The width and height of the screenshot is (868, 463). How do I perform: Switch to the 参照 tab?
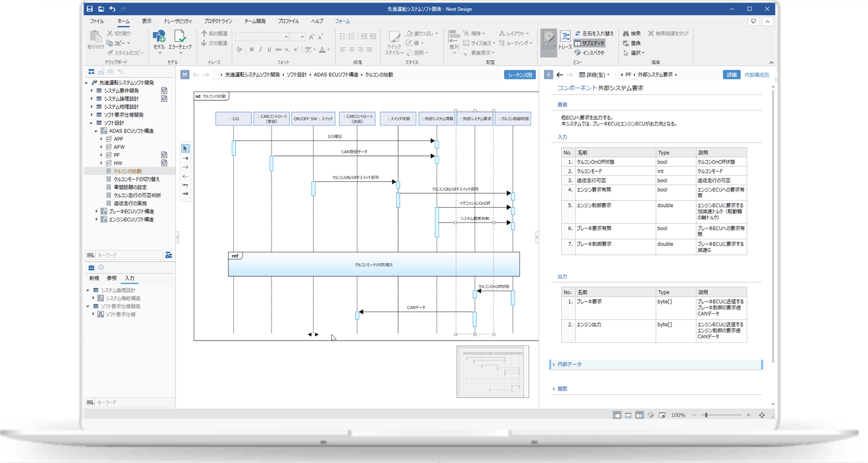112,278
